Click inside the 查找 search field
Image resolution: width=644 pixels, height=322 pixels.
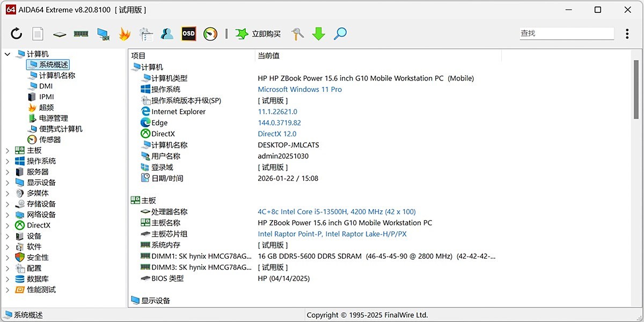pyautogui.click(x=566, y=33)
